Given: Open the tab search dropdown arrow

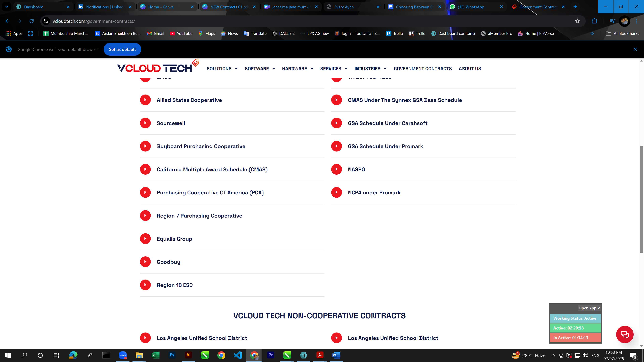Looking at the screenshot, I should [7, 7].
